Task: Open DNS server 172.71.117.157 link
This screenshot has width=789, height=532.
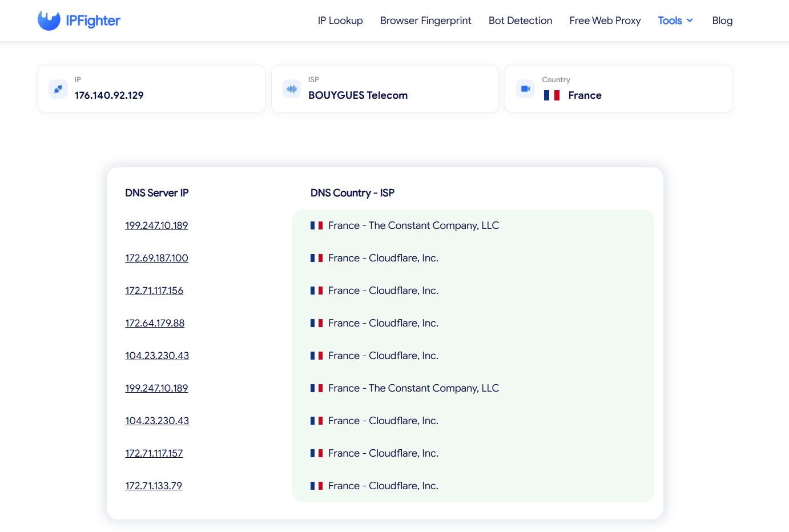Action: tap(154, 453)
